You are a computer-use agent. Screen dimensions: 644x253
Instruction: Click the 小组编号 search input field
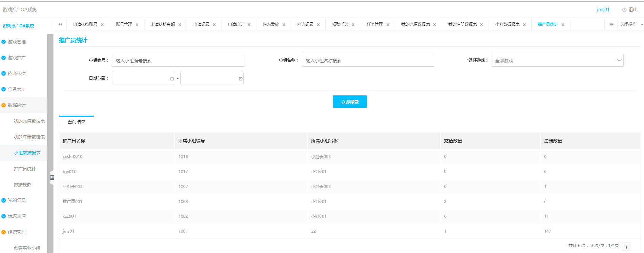click(178, 60)
